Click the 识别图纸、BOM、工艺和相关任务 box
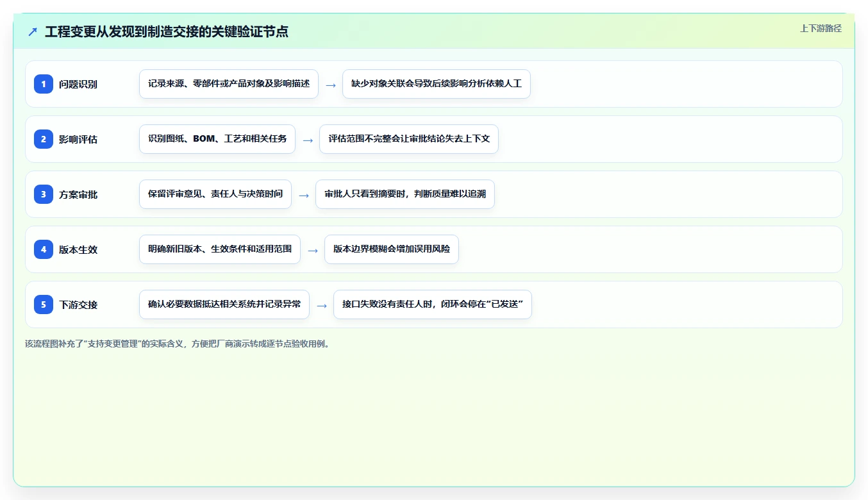 pyautogui.click(x=217, y=139)
